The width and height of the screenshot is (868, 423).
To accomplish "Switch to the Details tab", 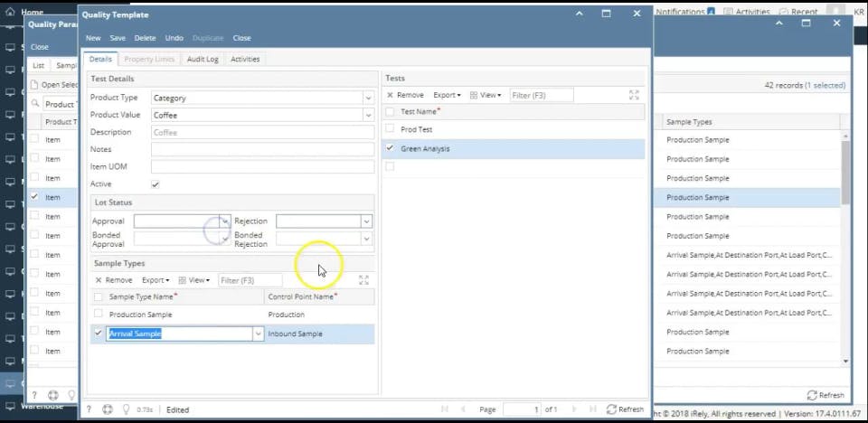I will coord(100,59).
